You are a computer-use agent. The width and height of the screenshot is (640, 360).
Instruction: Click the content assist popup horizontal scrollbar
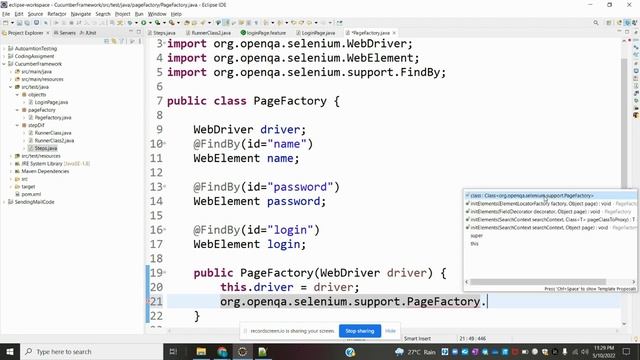[538, 282]
